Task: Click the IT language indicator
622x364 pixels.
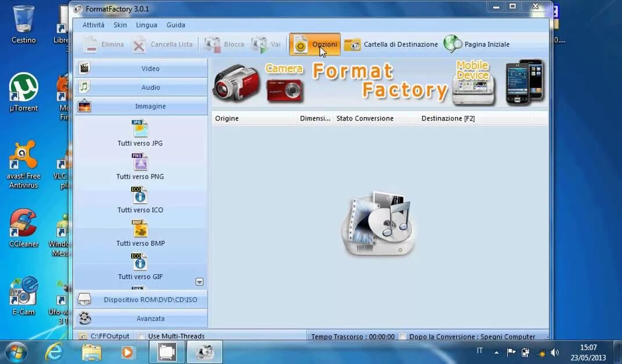Action: [x=480, y=351]
